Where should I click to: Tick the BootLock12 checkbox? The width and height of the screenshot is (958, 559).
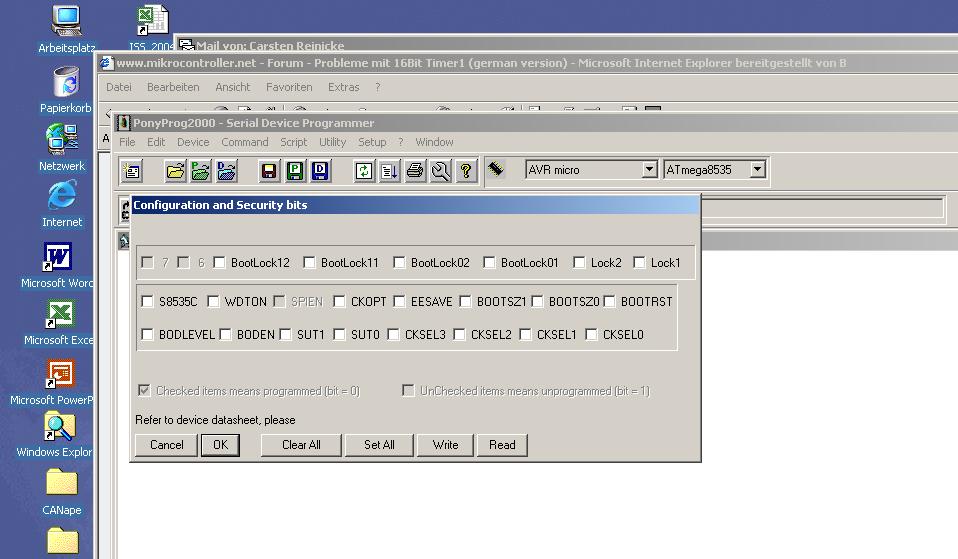pos(219,263)
